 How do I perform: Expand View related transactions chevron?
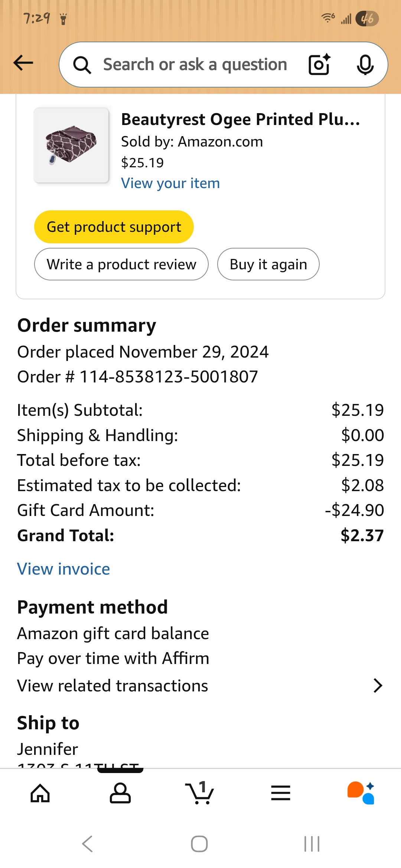(x=378, y=685)
